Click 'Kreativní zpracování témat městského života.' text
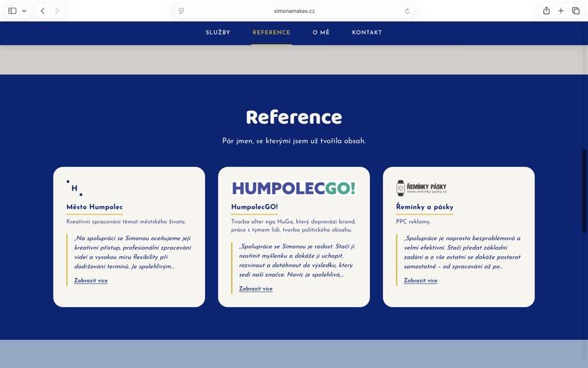The image size is (588, 368). point(126,221)
